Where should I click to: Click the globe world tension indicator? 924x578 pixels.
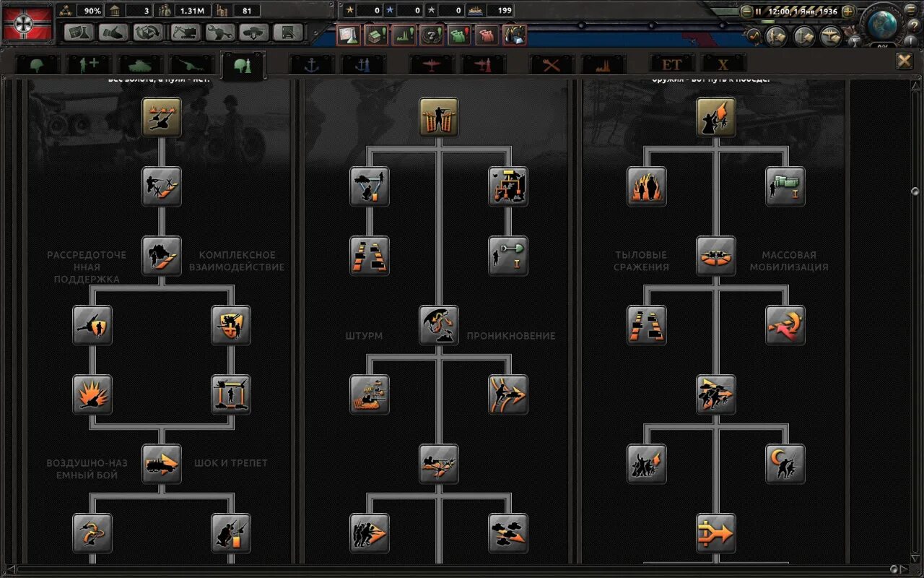882,24
